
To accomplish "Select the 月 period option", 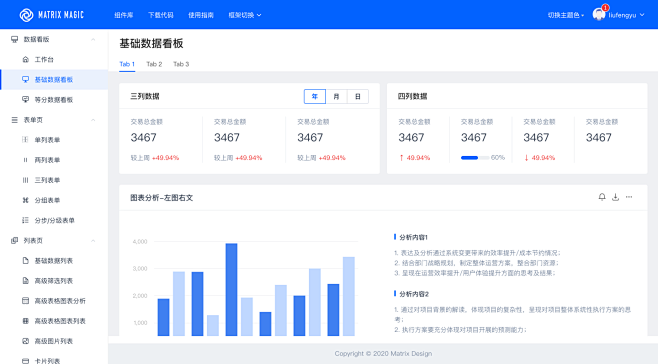I will click(336, 97).
